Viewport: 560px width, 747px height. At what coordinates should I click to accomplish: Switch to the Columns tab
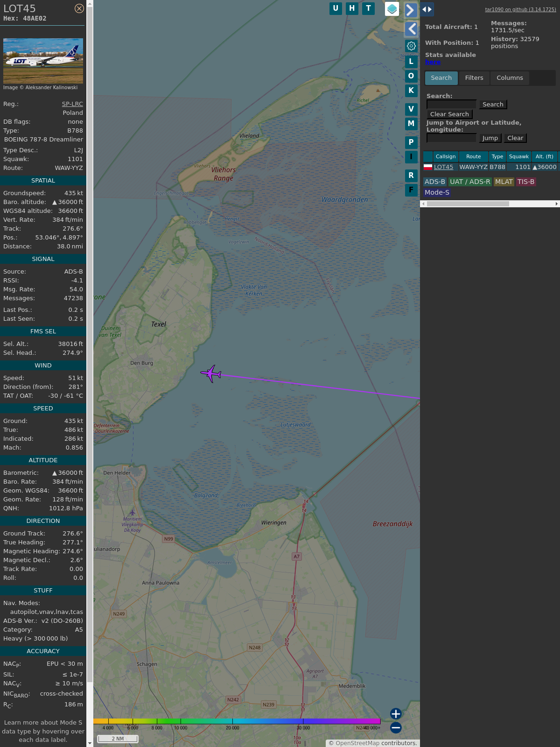pyautogui.click(x=510, y=78)
